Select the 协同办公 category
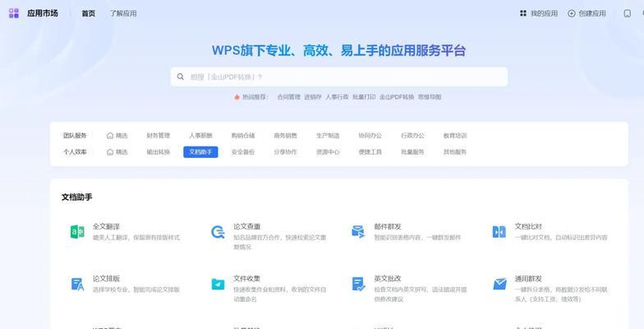This screenshot has width=644, height=329. point(370,136)
